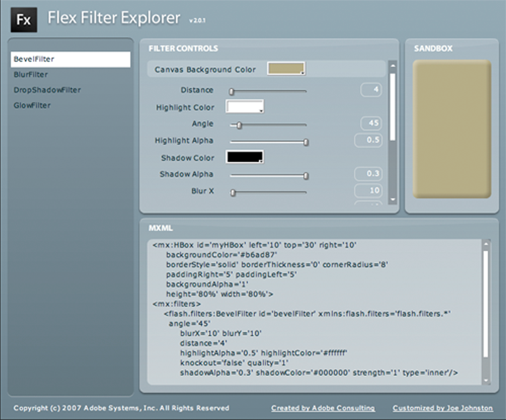
Task: Click the Highlight Alpha slider thumb
Action: [x=306, y=142]
